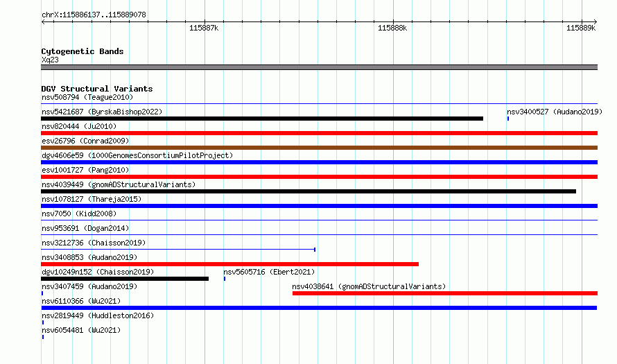This screenshot has height=364, width=617.
Task: Click the thin nsv508794 Teague2010 line
Action: [x=319, y=104]
